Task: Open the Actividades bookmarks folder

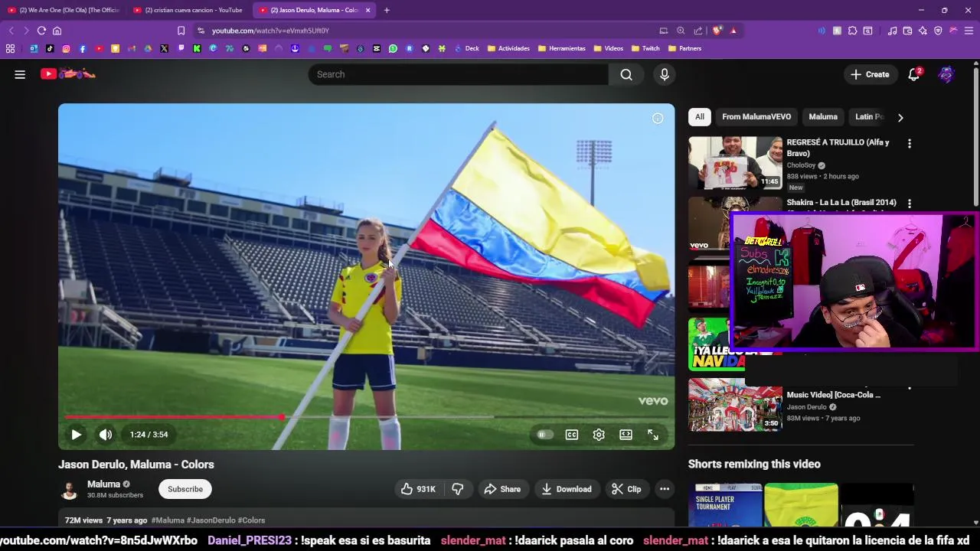Action: pos(508,48)
